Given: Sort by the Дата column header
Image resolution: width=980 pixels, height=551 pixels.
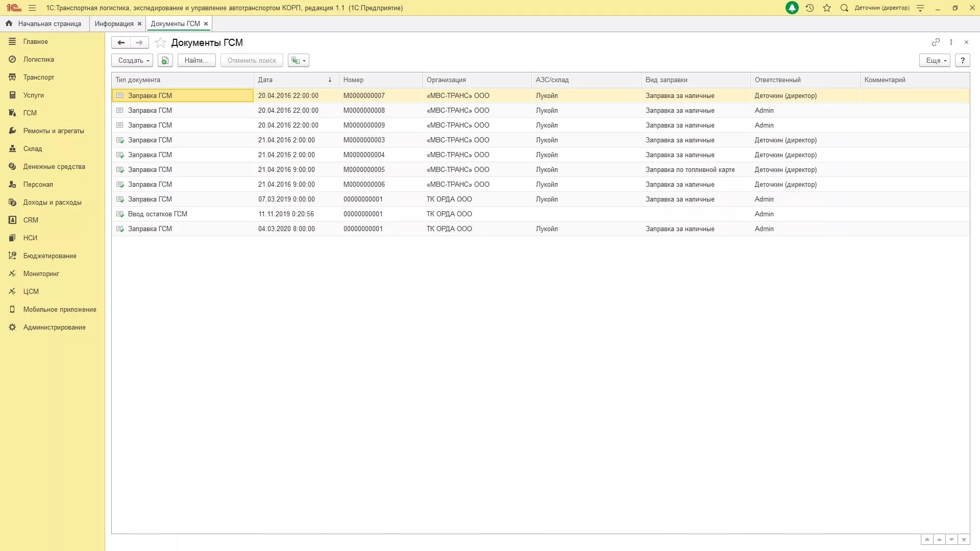Looking at the screenshot, I should click(x=296, y=80).
